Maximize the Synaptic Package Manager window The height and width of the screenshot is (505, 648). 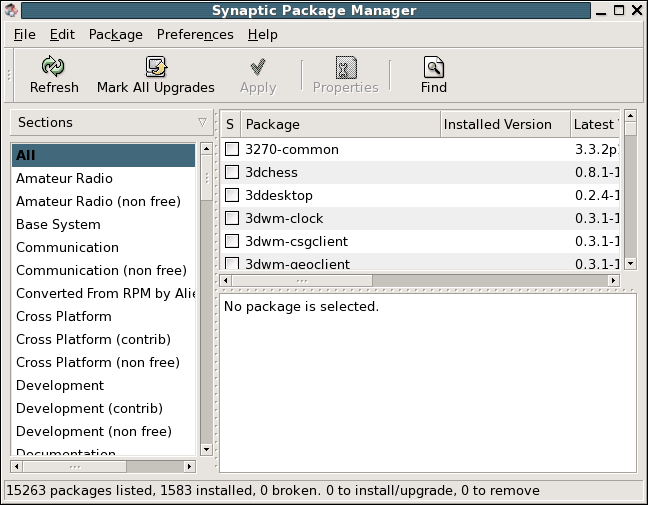coord(619,10)
